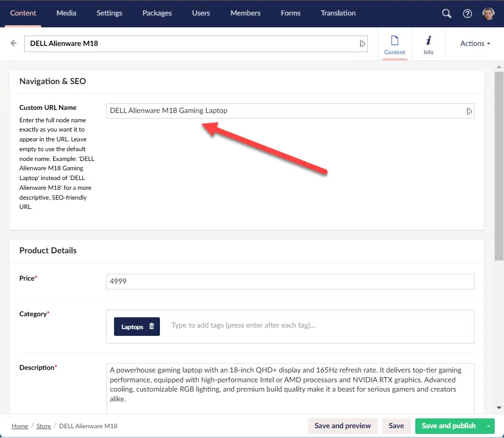This screenshot has width=504, height=438.
Task: Click the icon inside Custom URL Name field
Action: [468, 111]
